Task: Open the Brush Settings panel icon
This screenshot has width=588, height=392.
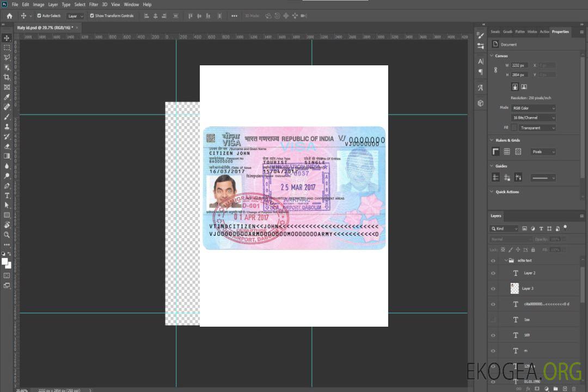Action: (x=481, y=35)
